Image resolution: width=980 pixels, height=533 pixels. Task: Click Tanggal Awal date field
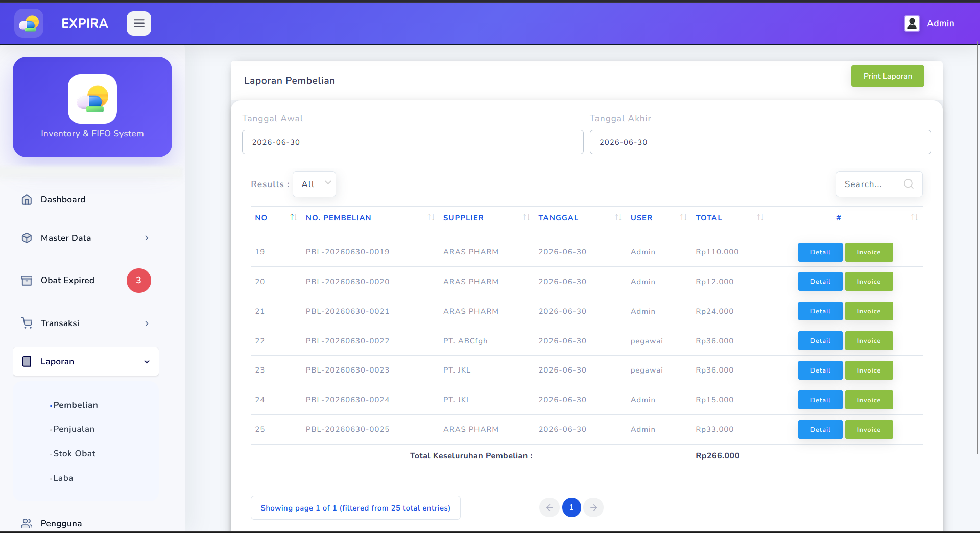tap(413, 142)
